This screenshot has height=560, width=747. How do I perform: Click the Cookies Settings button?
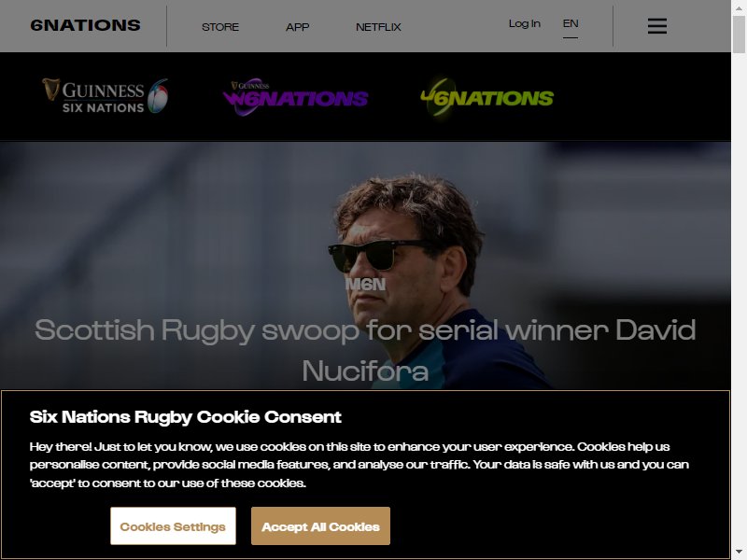point(173,525)
